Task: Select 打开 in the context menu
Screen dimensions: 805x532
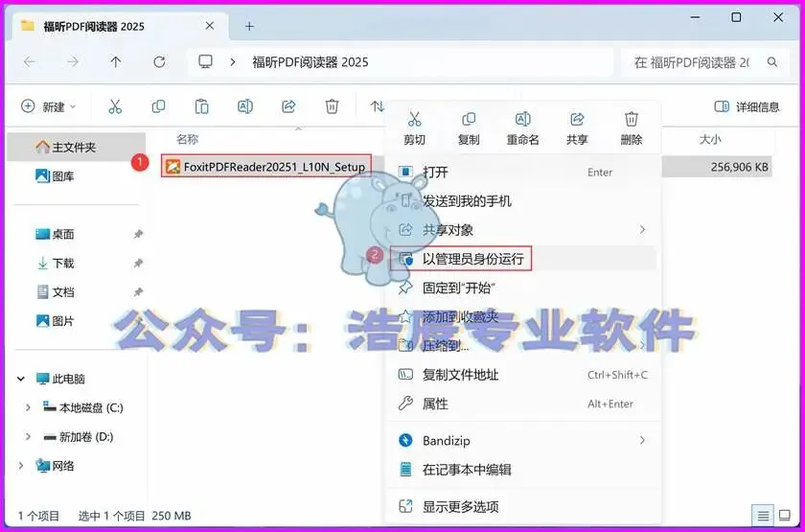Action: click(522, 172)
